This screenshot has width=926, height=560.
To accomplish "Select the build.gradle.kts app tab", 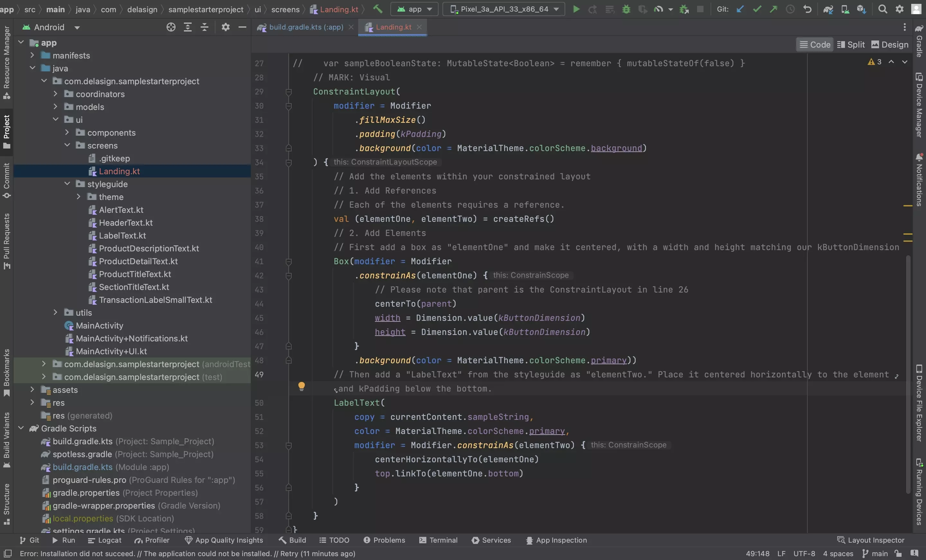I will tap(304, 27).
